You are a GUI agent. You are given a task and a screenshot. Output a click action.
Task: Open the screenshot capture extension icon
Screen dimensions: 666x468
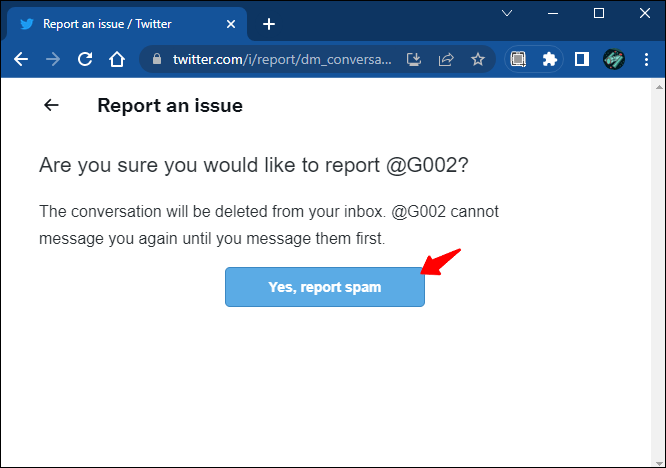(518, 59)
